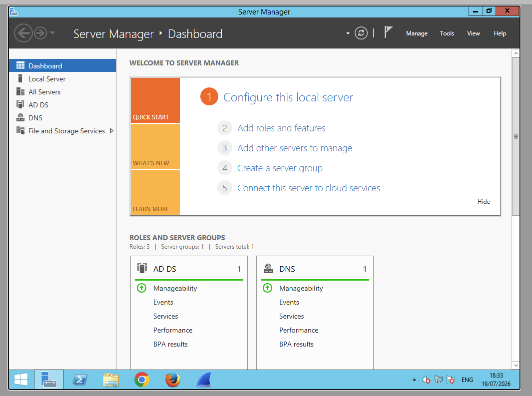The height and width of the screenshot is (396, 532).
Task: Select the LEARN MORE tile
Action: [155, 192]
